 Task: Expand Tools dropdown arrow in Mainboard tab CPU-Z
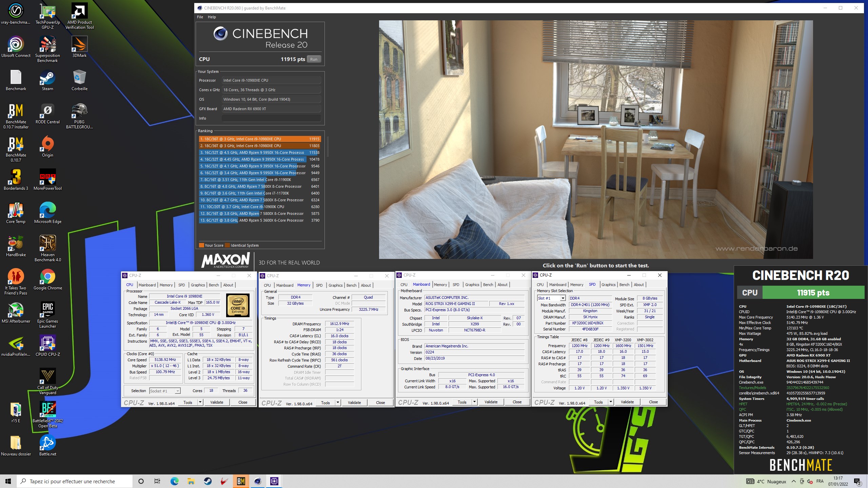tap(474, 402)
